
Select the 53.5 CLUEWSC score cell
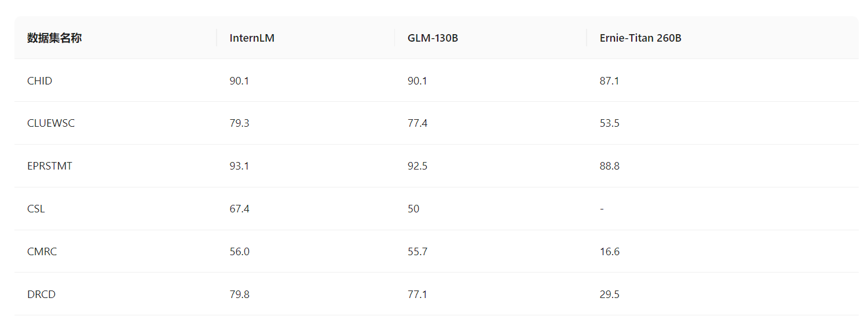click(609, 123)
